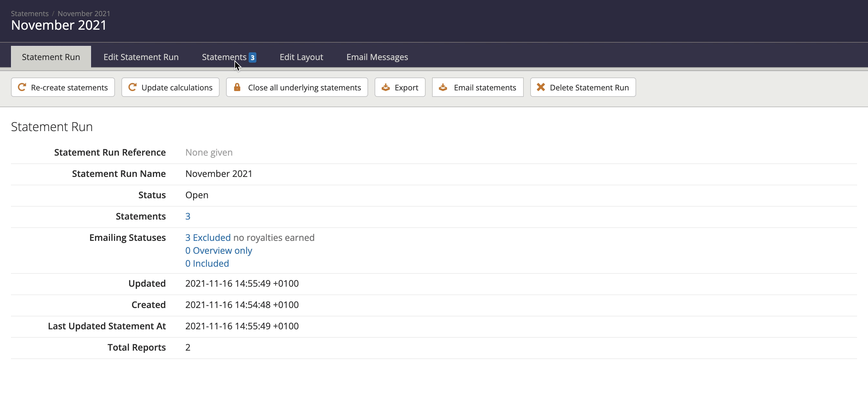The image size is (868, 401).
Task: Click the Created timestamp 14:54:48
Action: [242, 305]
